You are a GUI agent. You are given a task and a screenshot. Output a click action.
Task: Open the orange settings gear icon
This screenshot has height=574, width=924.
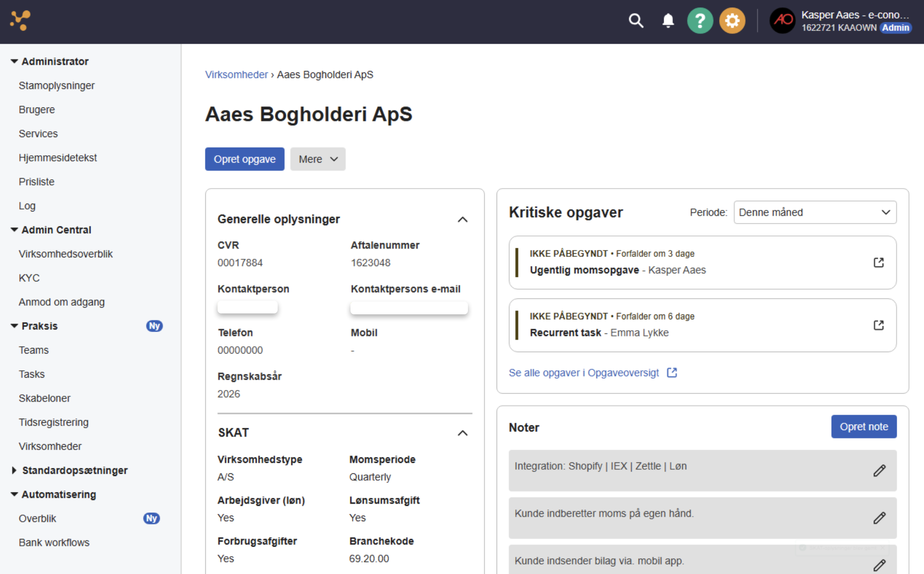click(x=732, y=20)
